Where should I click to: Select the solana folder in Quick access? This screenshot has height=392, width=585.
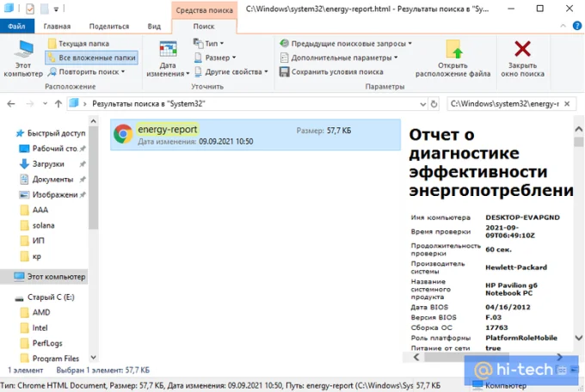tap(43, 225)
